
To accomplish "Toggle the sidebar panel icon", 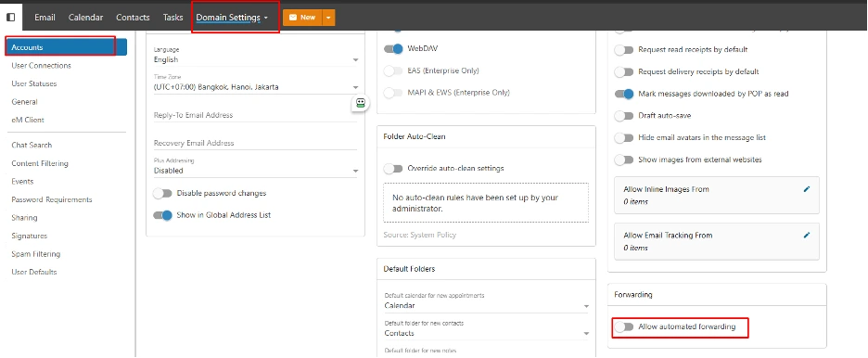I will pos(10,17).
